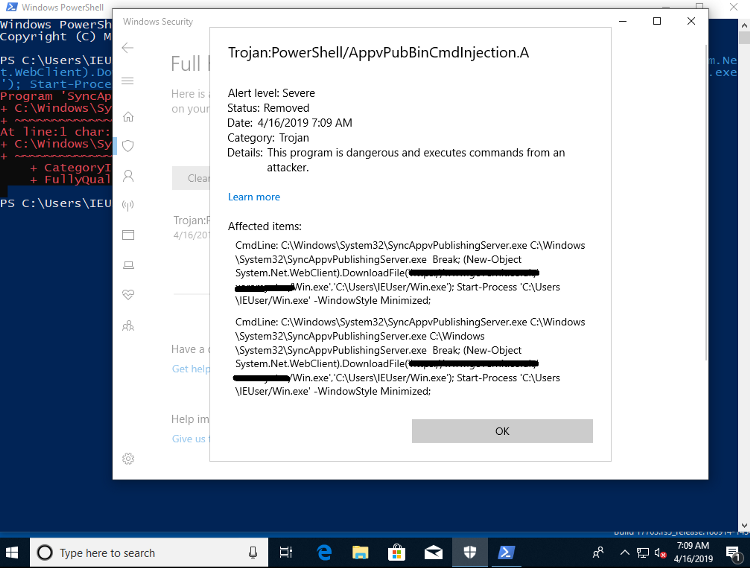Viewport: 750px width, 568px height.
Task: Click the Status: Removed text
Action: pyautogui.click(x=268, y=108)
